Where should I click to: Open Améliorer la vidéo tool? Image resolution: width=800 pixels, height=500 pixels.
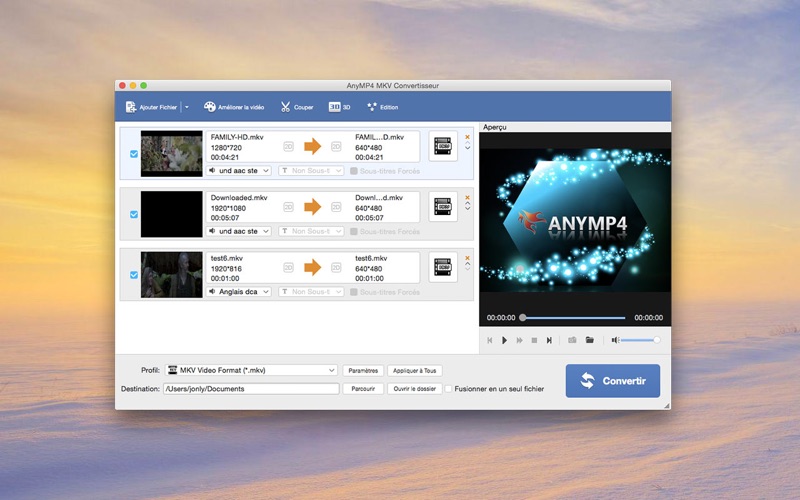234,107
